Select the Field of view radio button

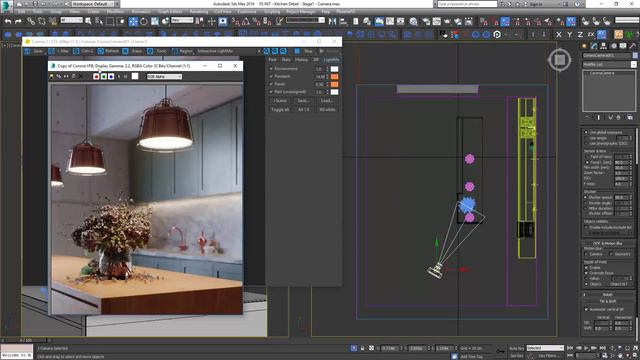coord(587,157)
